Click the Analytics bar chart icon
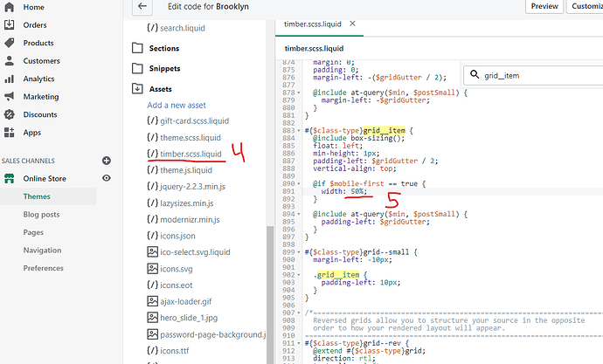The height and width of the screenshot is (364, 603). [x=10, y=79]
